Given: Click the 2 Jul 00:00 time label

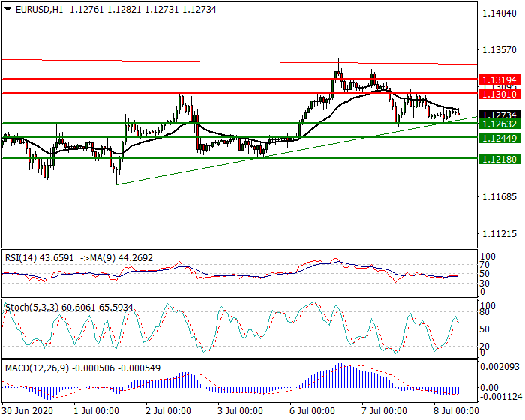Looking at the screenshot, I should [169, 411].
